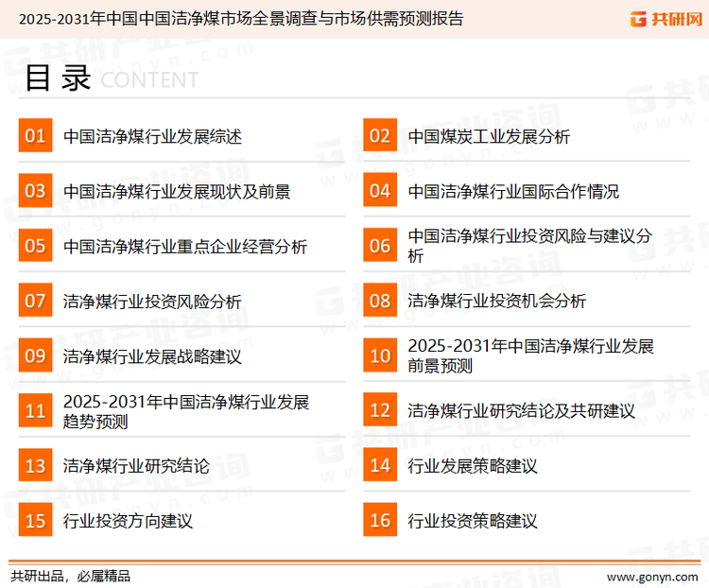This screenshot has height=588, width=709.
Task: Select 中国洁净煤行业投资风险与建议分析 entry
Action: tap(530, 246)
